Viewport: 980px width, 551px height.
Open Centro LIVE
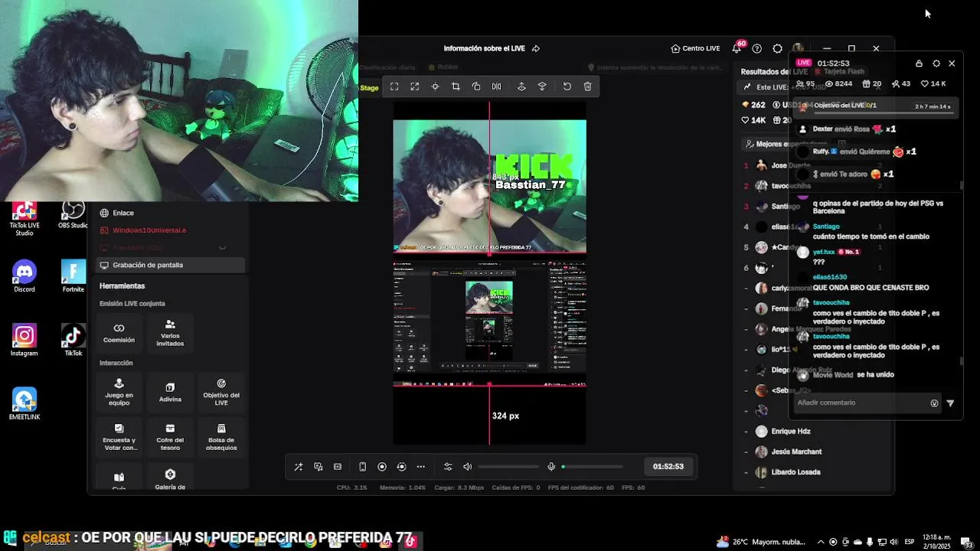click(695, 48)
